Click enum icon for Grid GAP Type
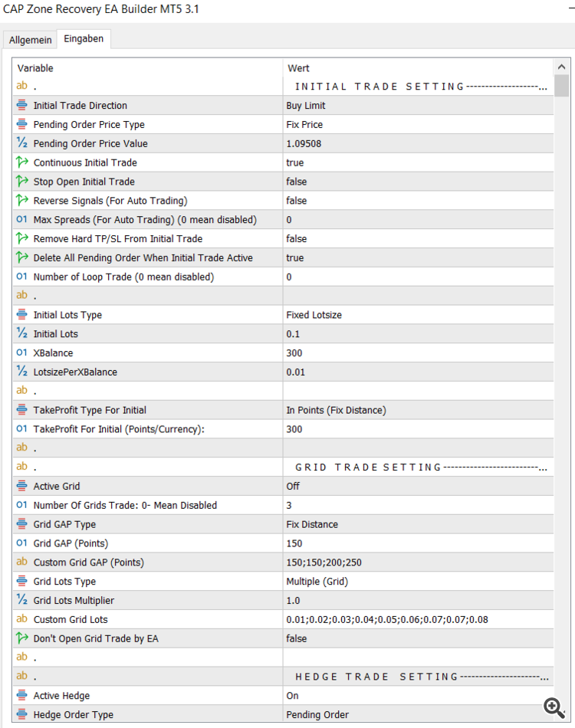This screenshot has width=575, height=728. point(21,523)
